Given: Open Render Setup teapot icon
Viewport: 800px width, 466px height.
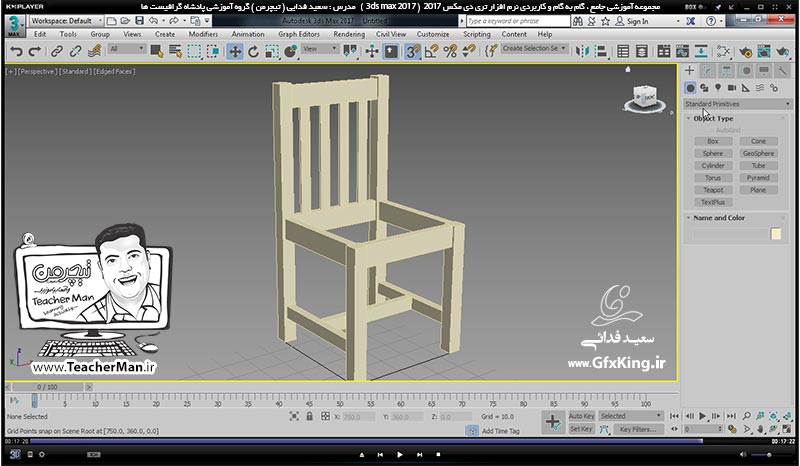Looking at the screenshot, I should coord(745,51).
